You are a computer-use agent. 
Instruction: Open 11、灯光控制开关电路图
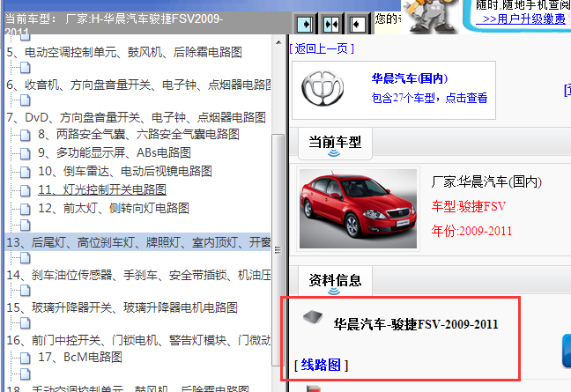tap(102, 189)
